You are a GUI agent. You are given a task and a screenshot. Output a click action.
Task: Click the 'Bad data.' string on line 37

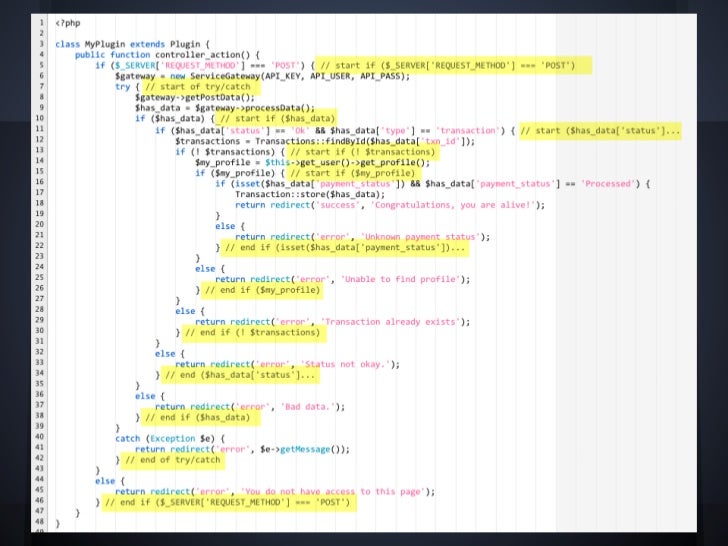[x=307, y=407]
